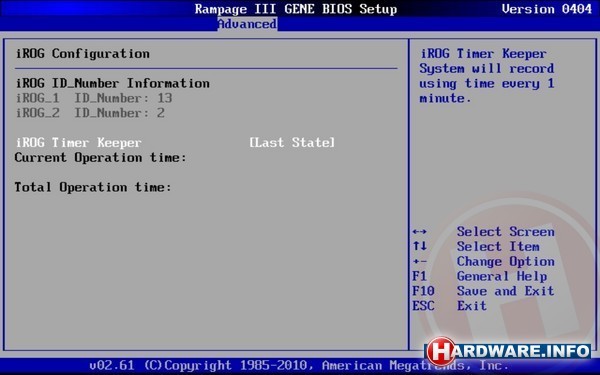600x375 pixels.
Task: Click the F1 General Help hint
Action: [479, 276]
